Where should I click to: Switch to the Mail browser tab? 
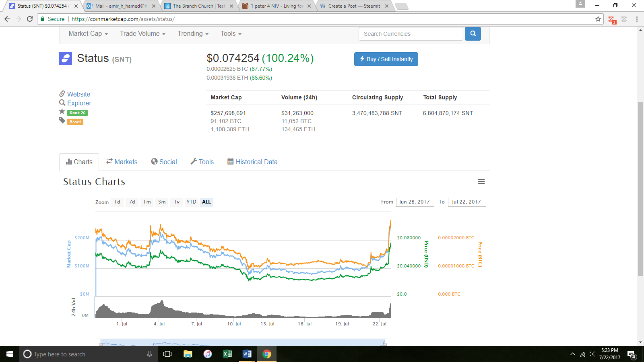121,6
